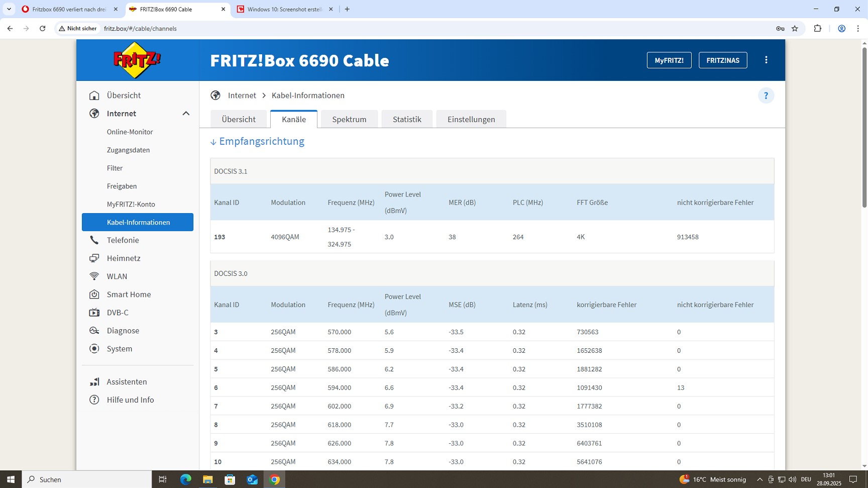The height and width of the screenshot is (488, 868).
Task: Open Chrome three-dot menu
Action: [858, 29]
